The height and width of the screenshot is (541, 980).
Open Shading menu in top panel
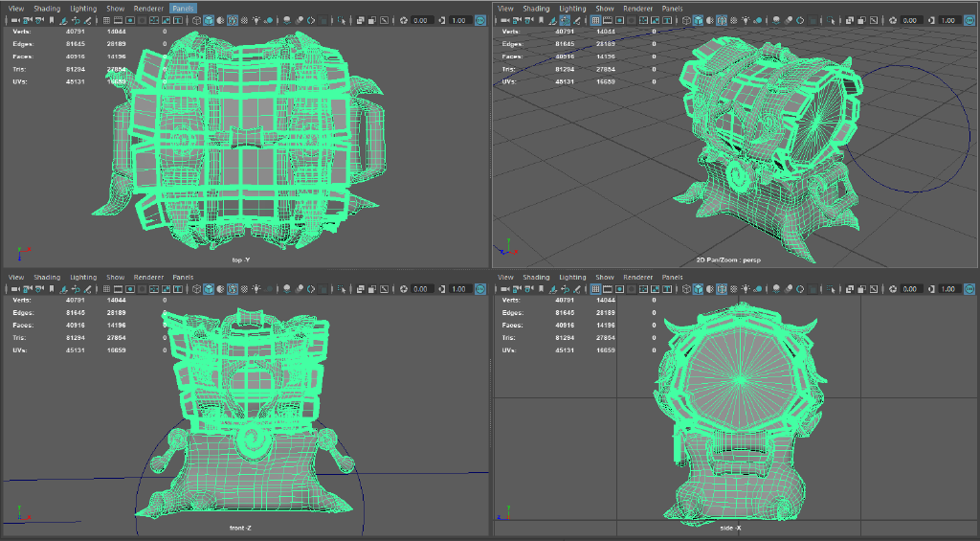47,9
